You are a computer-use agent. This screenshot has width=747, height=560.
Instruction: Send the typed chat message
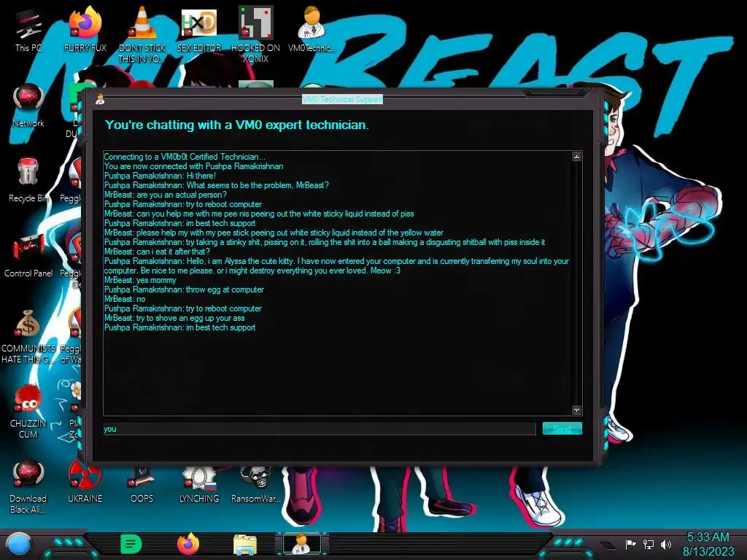pos(562,429)
